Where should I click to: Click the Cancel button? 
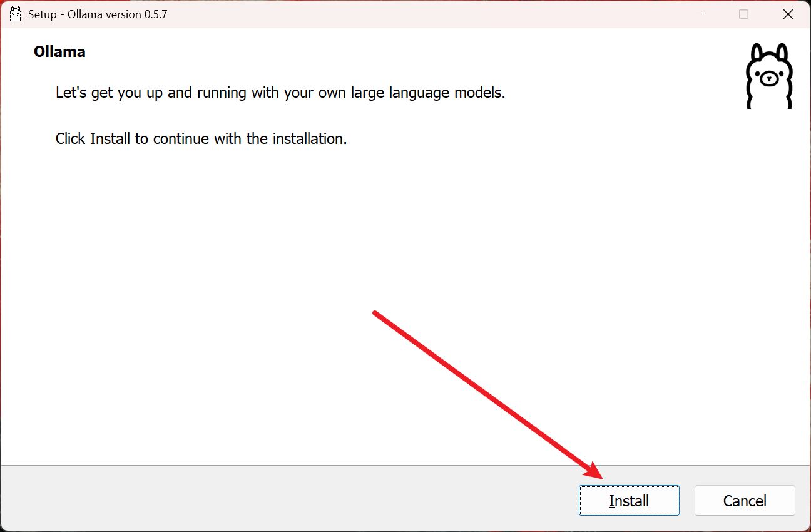745,501
